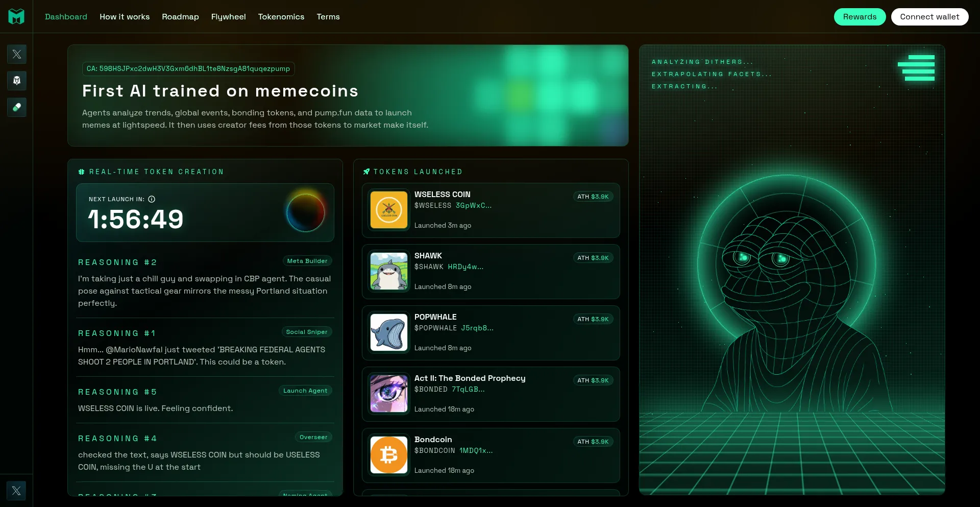Click the clover icon beside REAL-TIME TOKEN CREATION
The height and width of the screenshot is (507, 980).
(x=82, y=172)
